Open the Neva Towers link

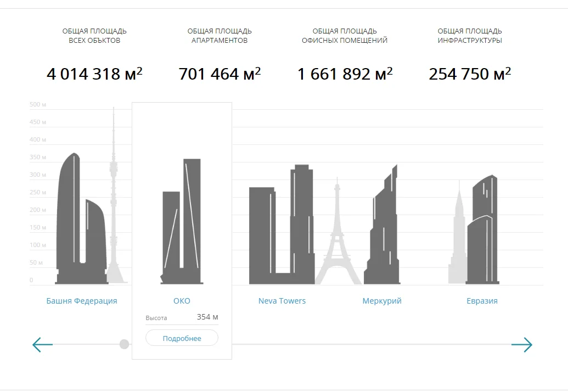pyautogui.click(x=282, y=301)
